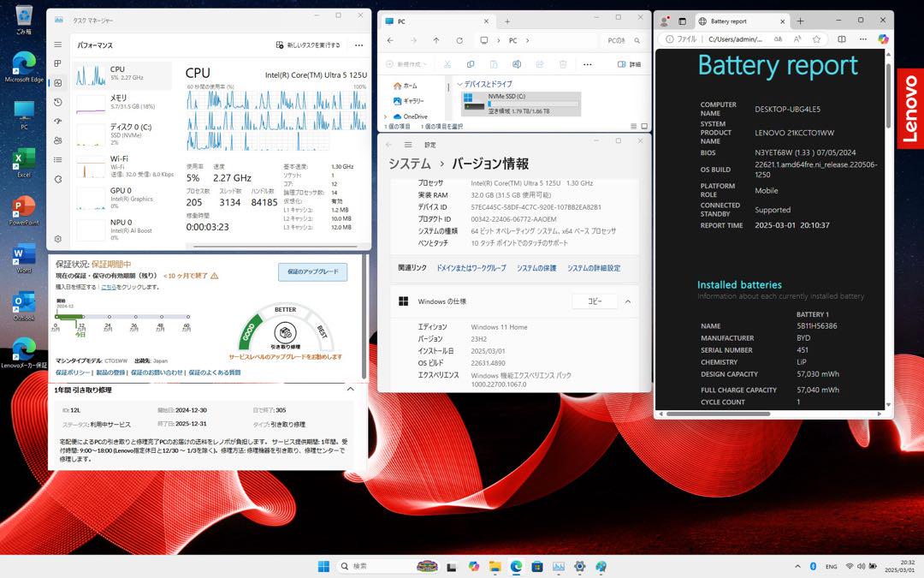Open システムの詳細設定 link
Viewport: 924px width, 578px height.
point(594,268)
